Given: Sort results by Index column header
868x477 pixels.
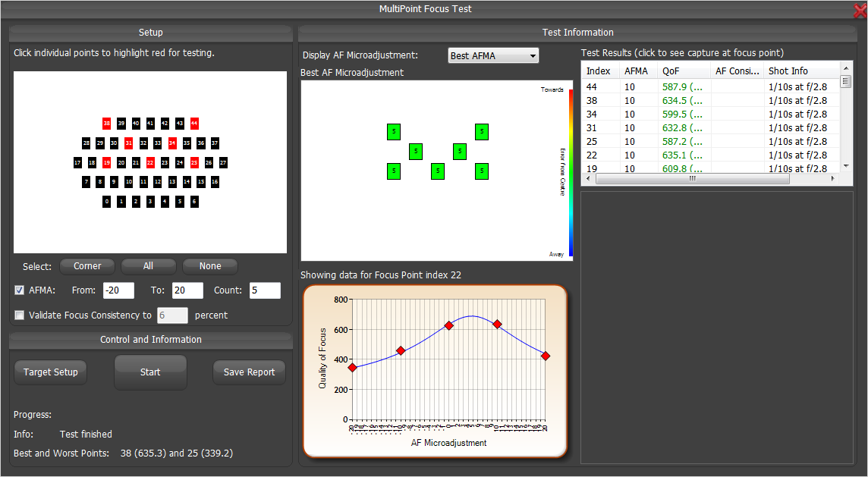Looking at the screenshot, I should pos(600,71).
